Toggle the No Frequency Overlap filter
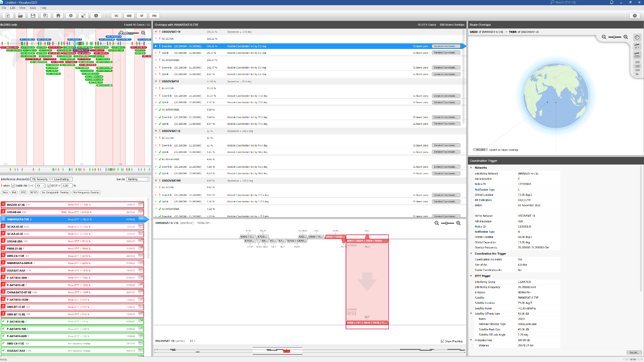 pyautogui.click(x=86, y=193)
